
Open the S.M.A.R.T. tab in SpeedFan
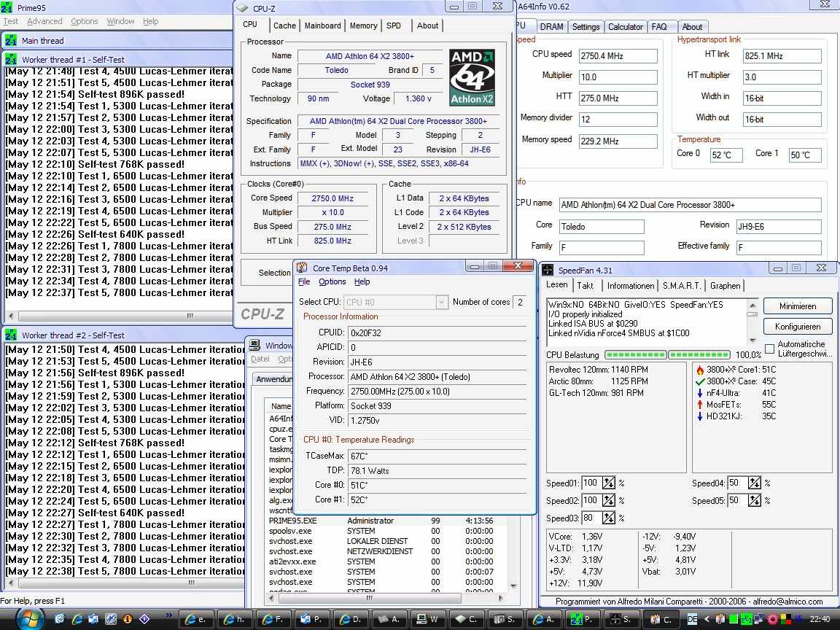(682, 286)
